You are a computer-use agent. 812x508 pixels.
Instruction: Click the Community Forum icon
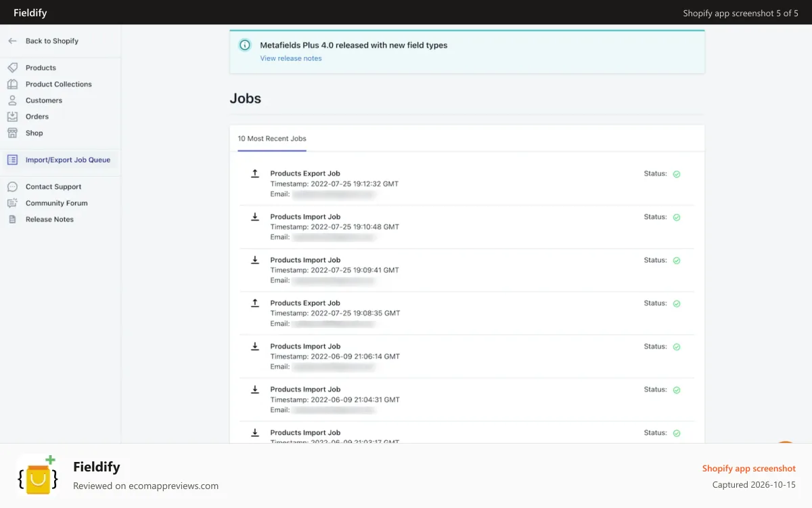12,203
